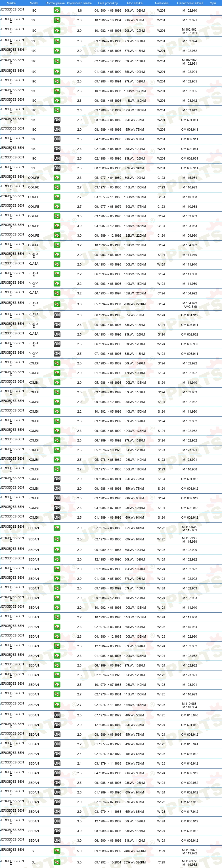Click power cell 40kW / 55KM
The image size is (222, 868).
click(135, 715)
